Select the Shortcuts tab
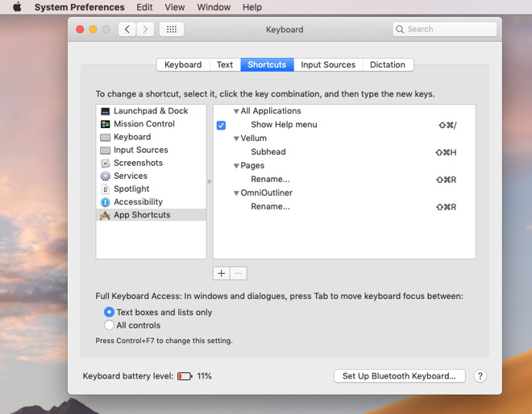Screen dimensions: 532x414 [267, 64]
